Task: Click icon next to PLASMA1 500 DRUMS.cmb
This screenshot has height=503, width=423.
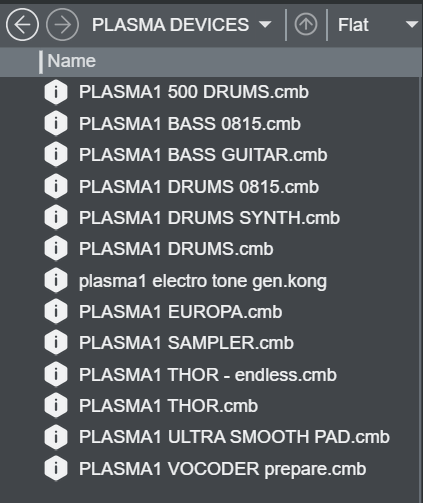Action: (56, 92)
